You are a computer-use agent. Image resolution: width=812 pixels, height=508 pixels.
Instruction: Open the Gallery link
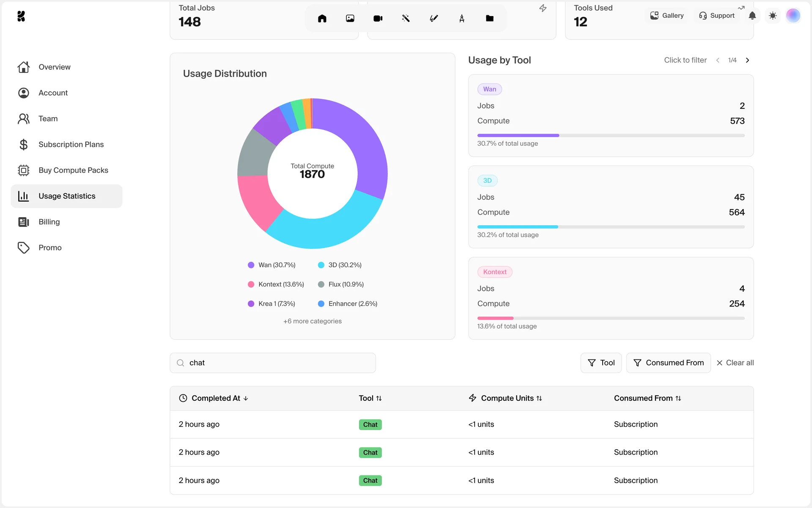(667, 16)
